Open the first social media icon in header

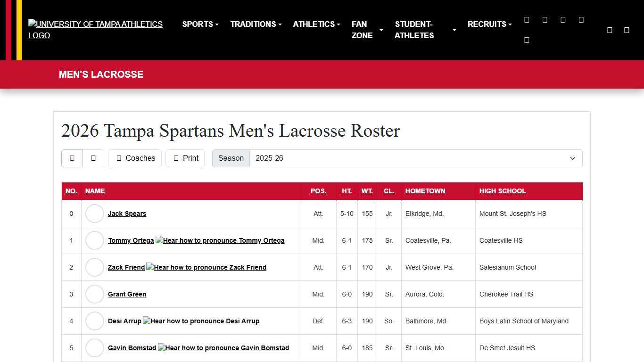coord(527,19)
